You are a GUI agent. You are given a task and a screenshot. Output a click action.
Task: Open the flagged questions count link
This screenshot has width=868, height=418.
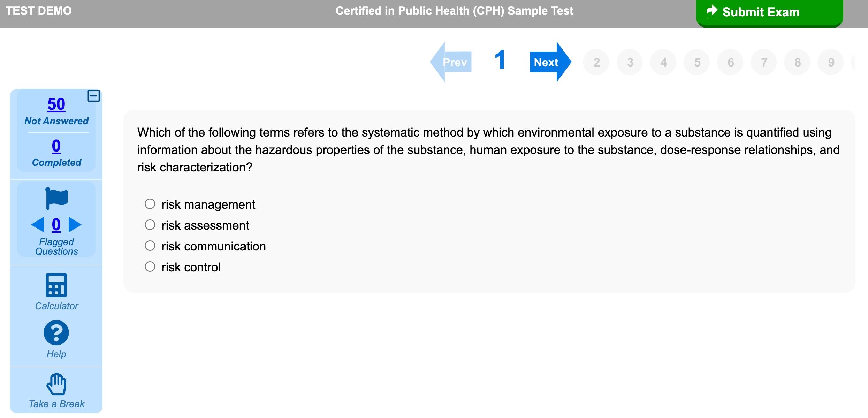(x=56, y=225)
